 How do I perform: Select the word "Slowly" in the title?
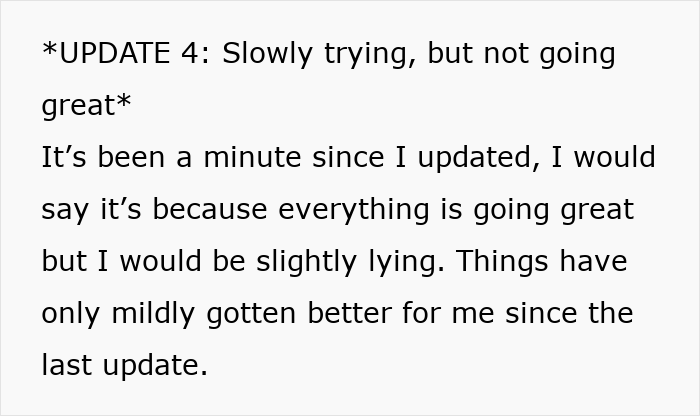[267, 54]
